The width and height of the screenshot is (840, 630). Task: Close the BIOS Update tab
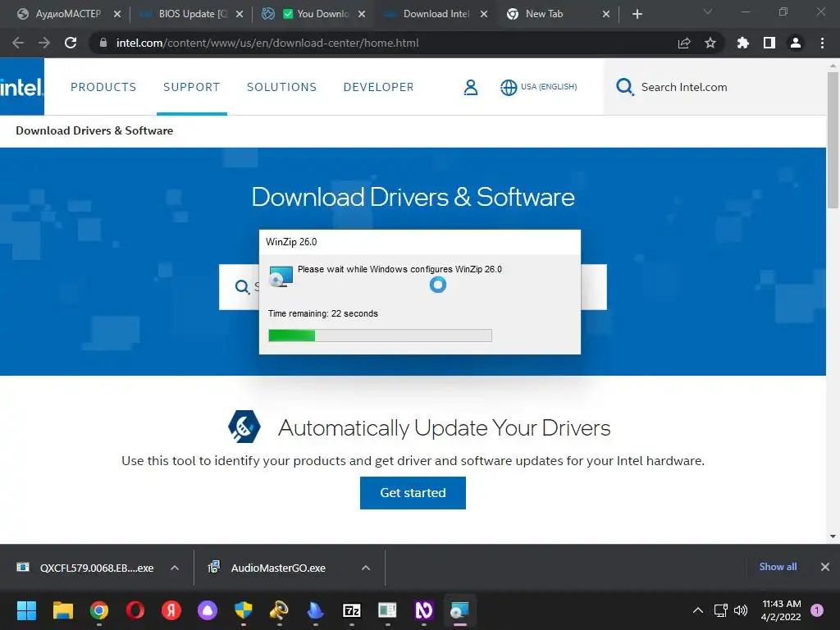[x=240, y=14]
